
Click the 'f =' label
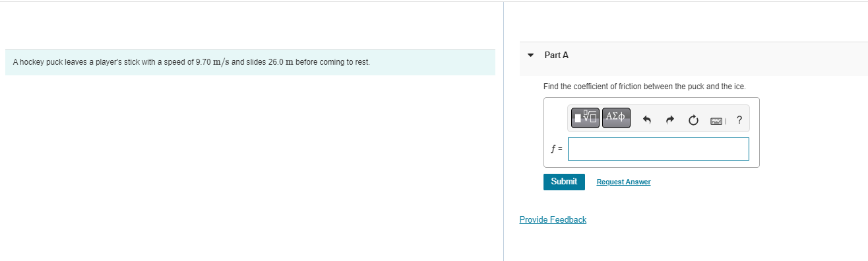556,149
